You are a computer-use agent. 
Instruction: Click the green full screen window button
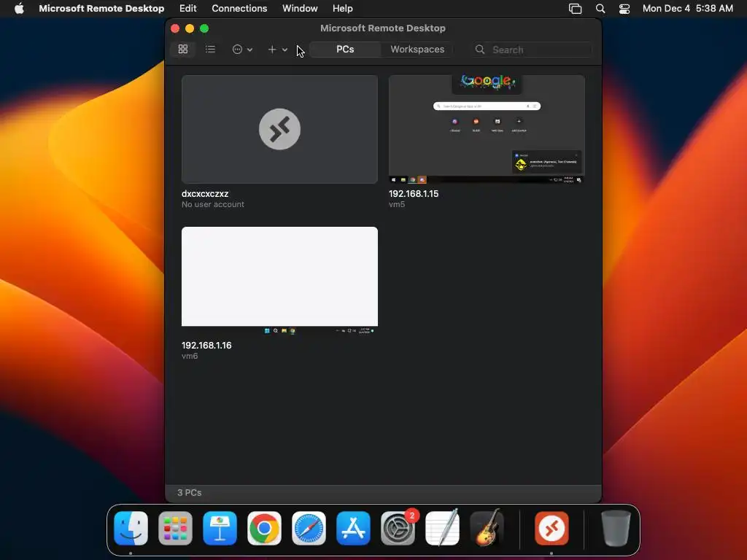(204, 28)
